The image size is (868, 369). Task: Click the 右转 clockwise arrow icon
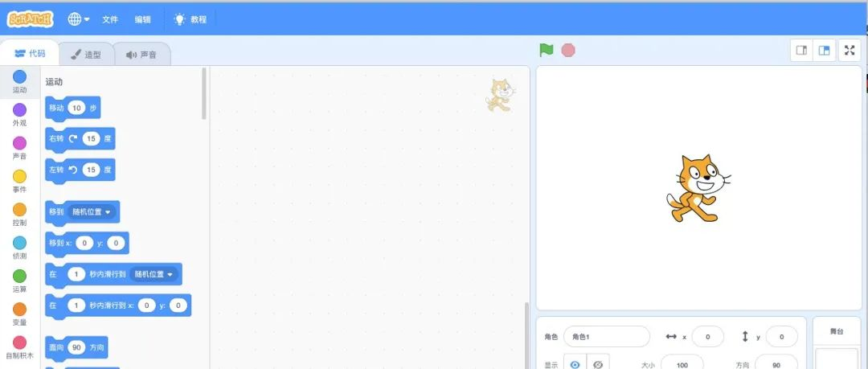[x=73, y=138]
